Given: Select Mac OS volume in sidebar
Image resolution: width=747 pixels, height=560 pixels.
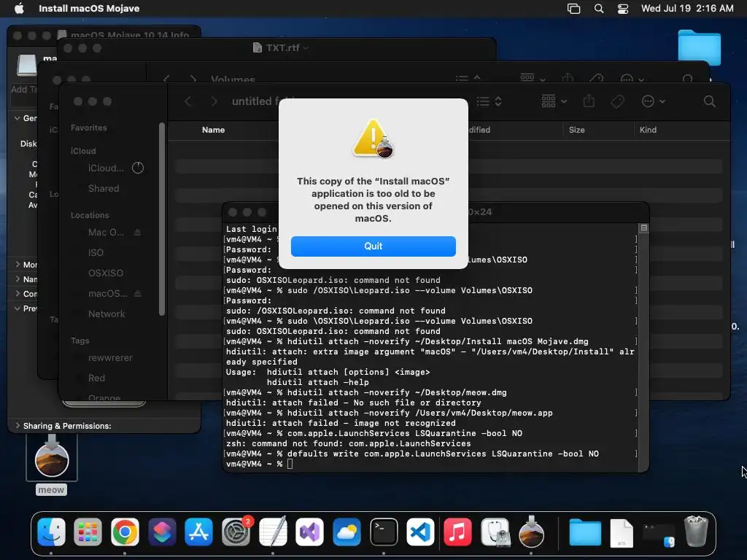Looking at the screenshot, I should (x=106, y=233).
